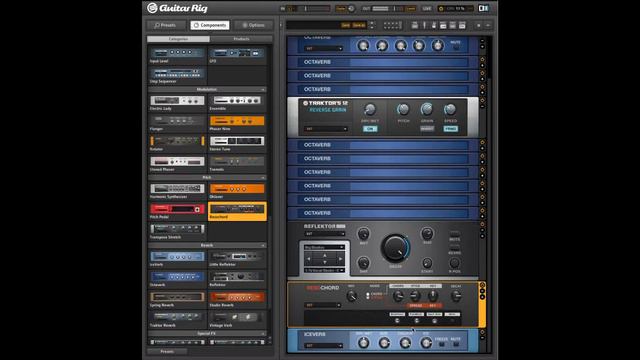Select the Stoned Phaser component
The image size is (640, 360).
pos(178,164)
